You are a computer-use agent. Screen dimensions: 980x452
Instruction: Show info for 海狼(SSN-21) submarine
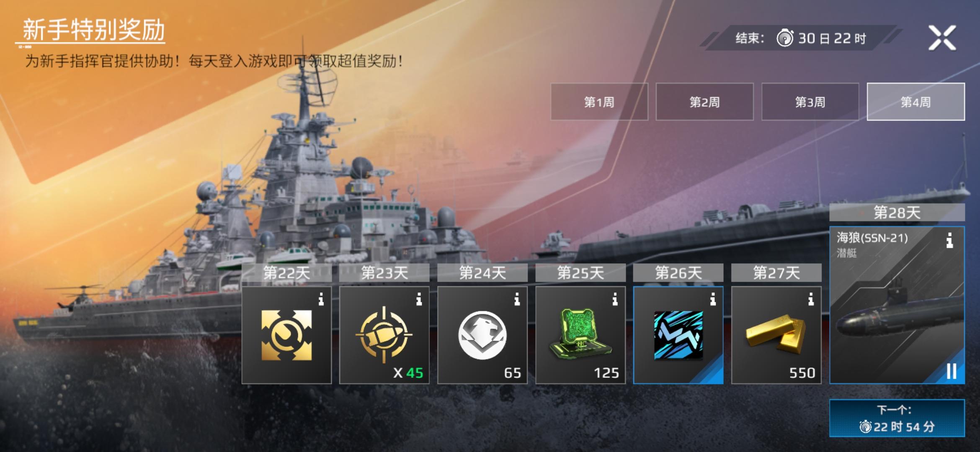[949, 241]
